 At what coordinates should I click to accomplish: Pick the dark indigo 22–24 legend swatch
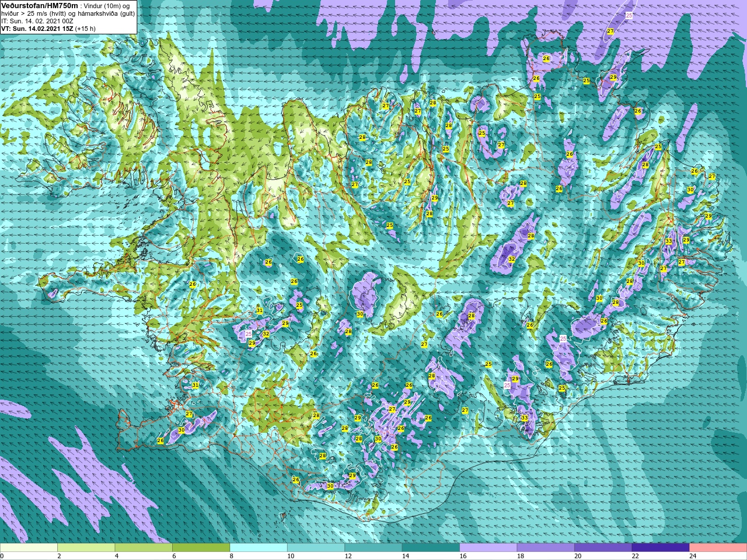click(661, 547)
